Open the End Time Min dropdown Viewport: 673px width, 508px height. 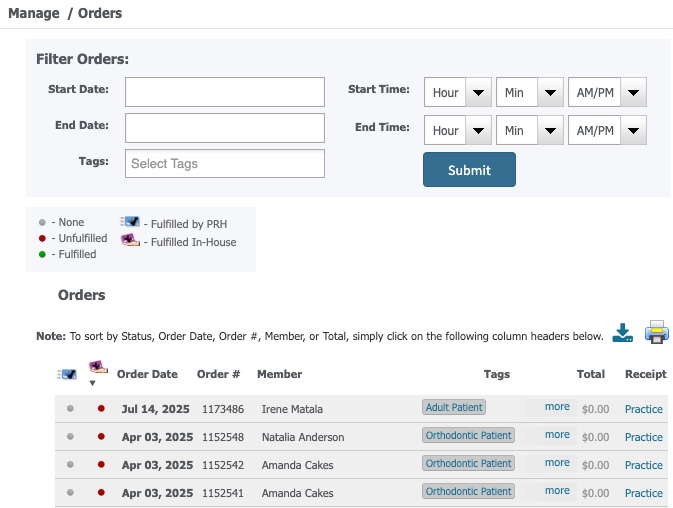tap(530, 130)
